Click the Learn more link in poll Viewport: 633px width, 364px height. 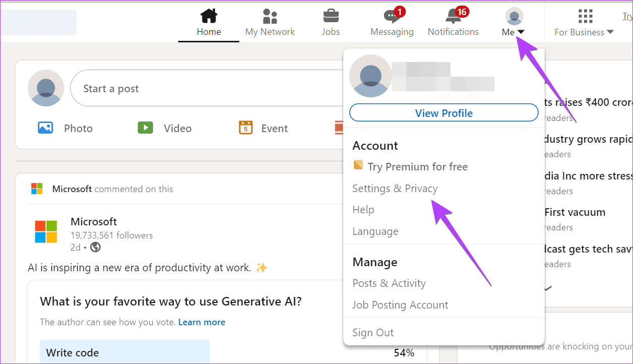click(x=202, y=322)
